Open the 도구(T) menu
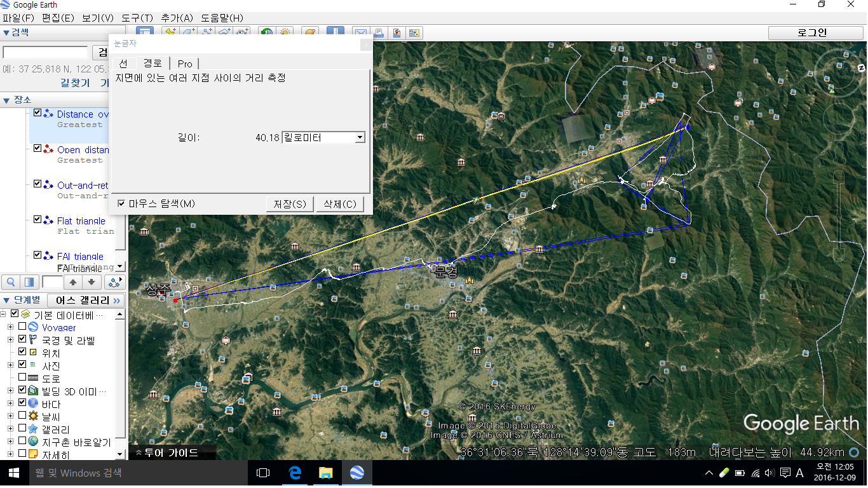Viewport: 868px width, 488px height. [x=137, y=18]
